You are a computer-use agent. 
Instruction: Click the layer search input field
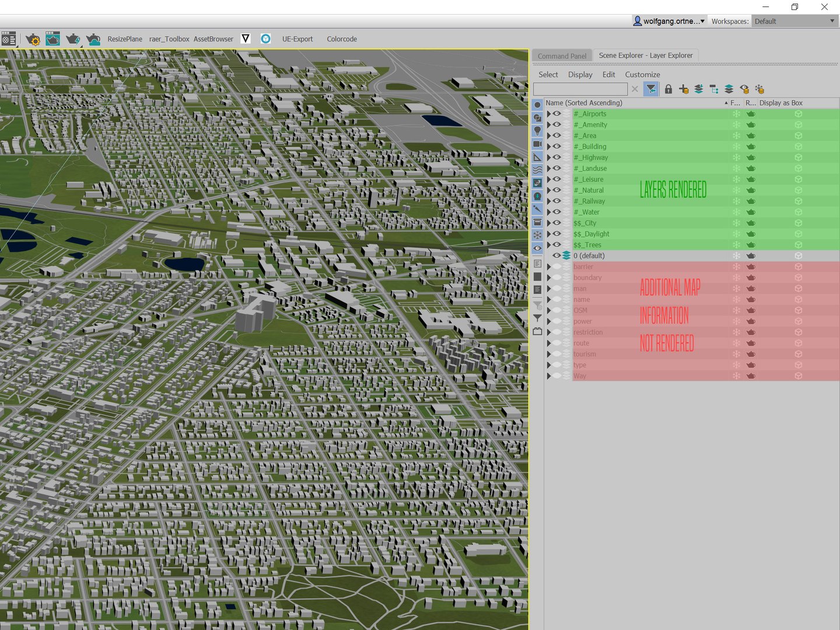[580, 89]
